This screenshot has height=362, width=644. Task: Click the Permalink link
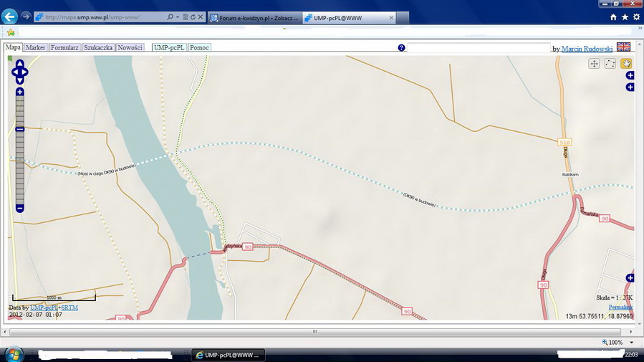(620, 307)
